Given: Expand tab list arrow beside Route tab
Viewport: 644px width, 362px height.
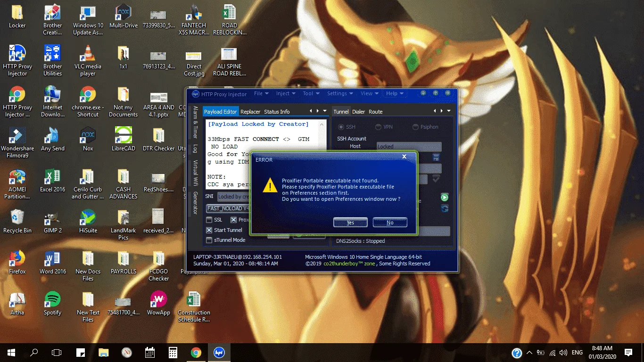Looking at the screenshot, I should point(449,111).
